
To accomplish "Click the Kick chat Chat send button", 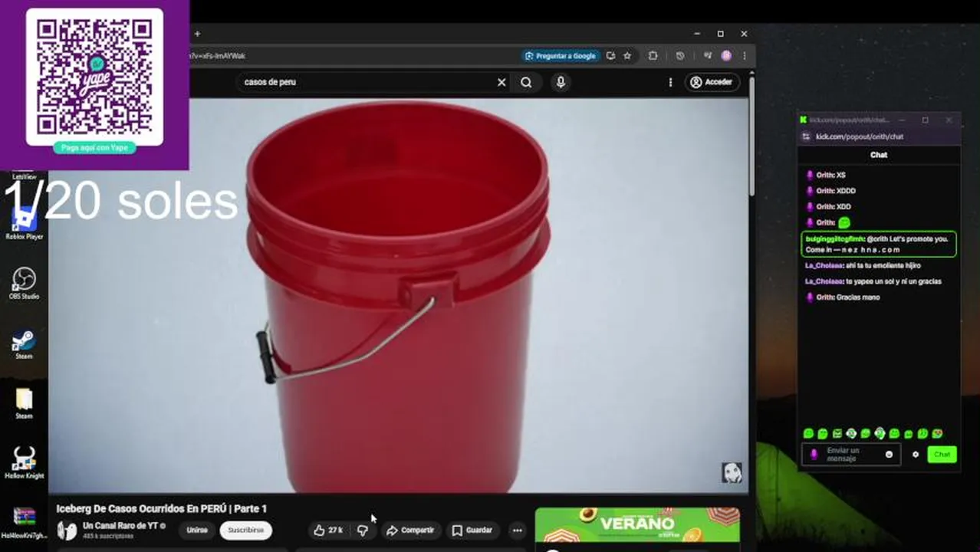I will pos(942,455).
